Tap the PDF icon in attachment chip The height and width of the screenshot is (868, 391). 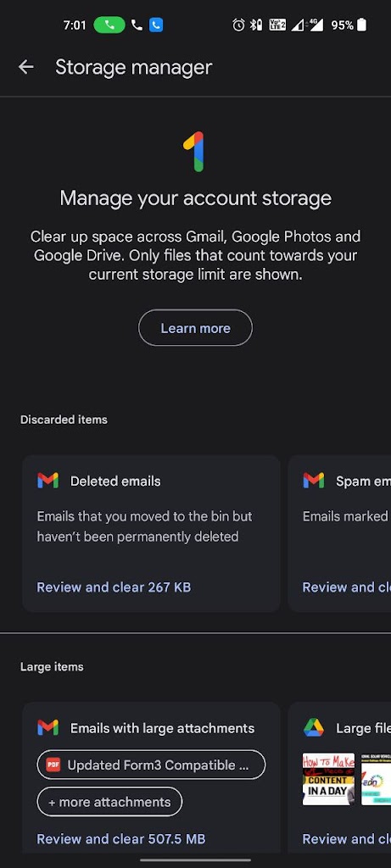pos(53,765)
